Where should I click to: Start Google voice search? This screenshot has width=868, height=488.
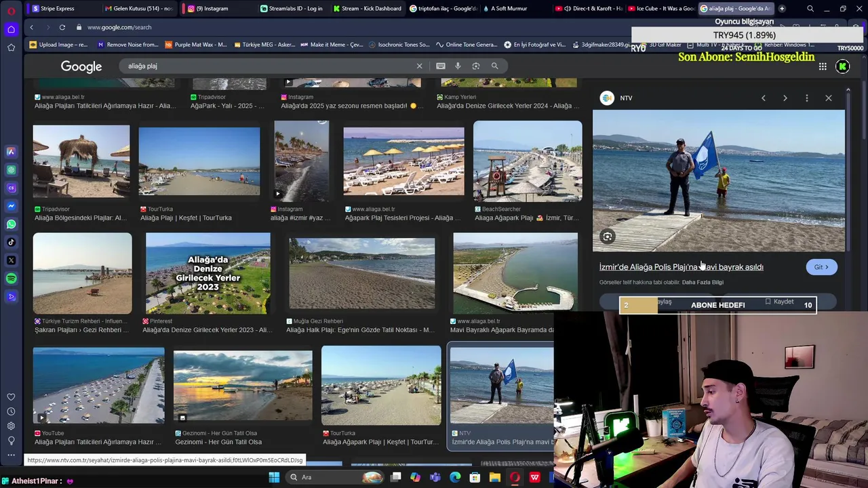point(458,66)
